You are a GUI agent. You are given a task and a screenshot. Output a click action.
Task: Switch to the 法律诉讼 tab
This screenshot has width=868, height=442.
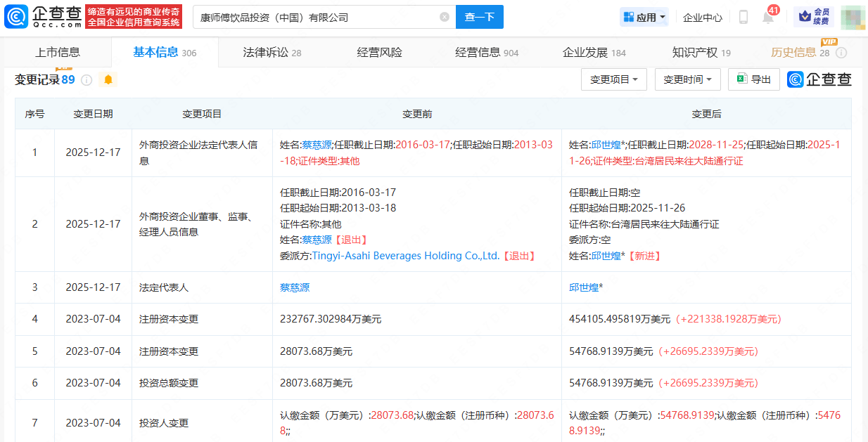click(x=272, y=53)
